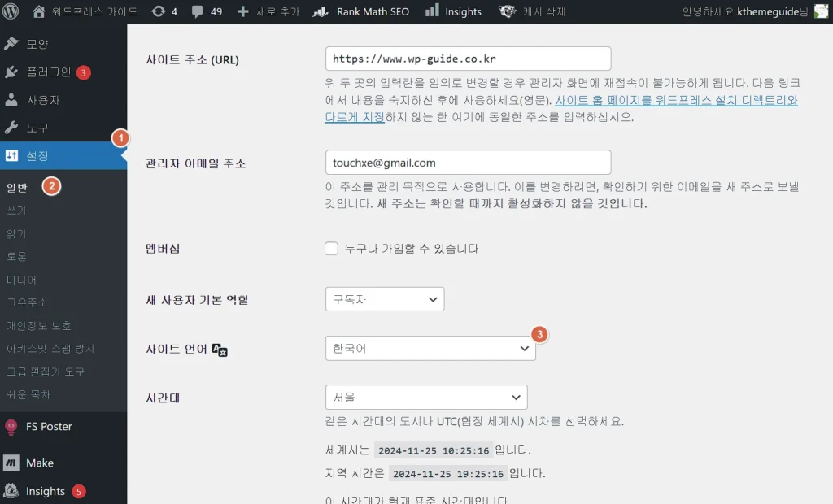The height and width of the screenshot is (504, 833).
Task: Open 일반 settings submenu
Action: (x=17, y=188)
